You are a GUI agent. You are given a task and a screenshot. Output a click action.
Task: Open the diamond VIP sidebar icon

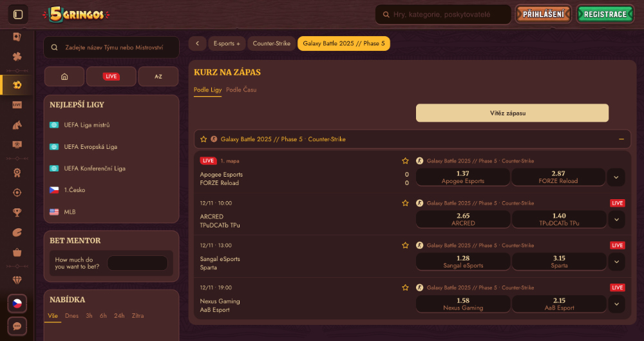17,280
